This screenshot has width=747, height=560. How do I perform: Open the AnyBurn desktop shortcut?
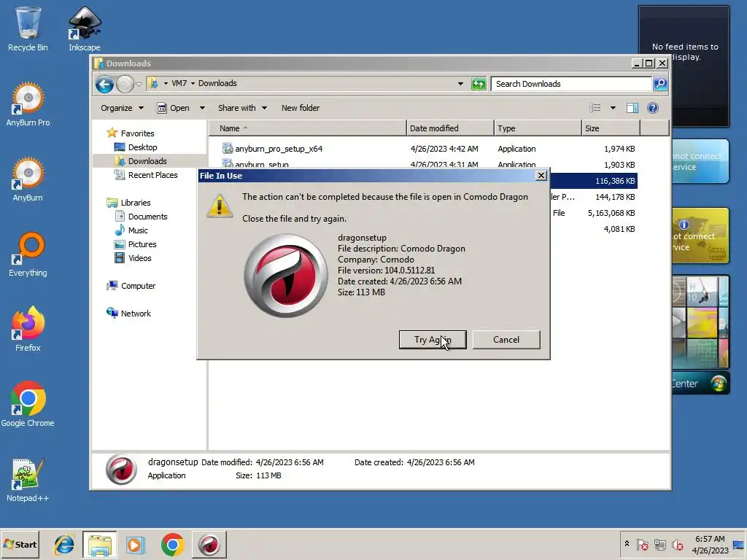(28, 179)
